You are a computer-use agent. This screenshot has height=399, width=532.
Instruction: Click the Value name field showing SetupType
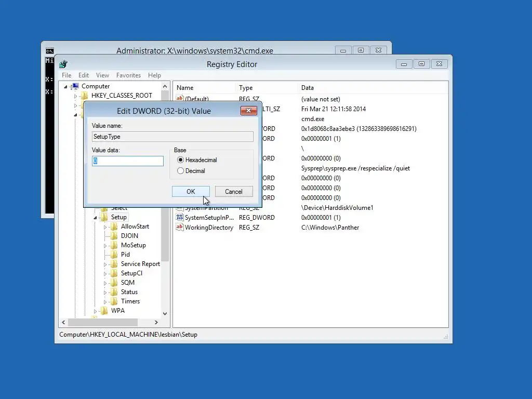[x=172, y=137]
